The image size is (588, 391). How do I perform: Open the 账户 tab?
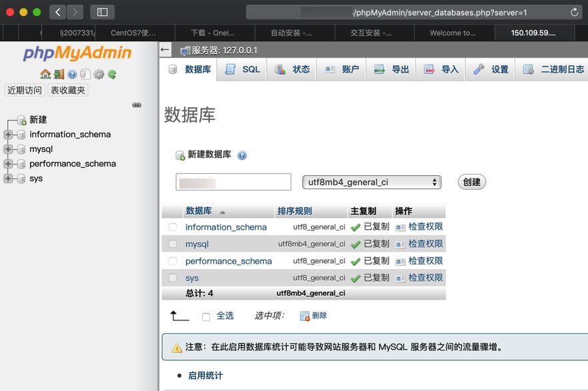click(341, 69)
